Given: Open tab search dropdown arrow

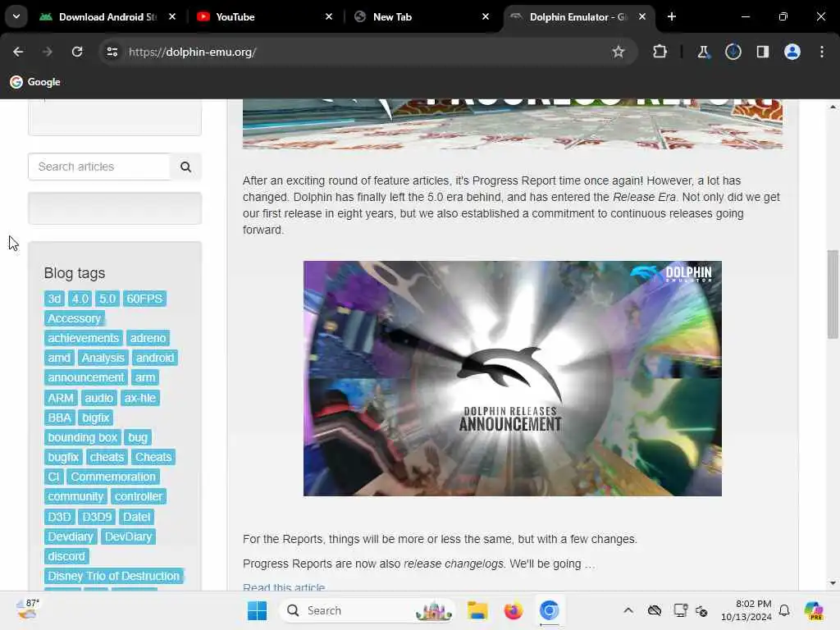Looking at the screenshot, I should 16,16.
